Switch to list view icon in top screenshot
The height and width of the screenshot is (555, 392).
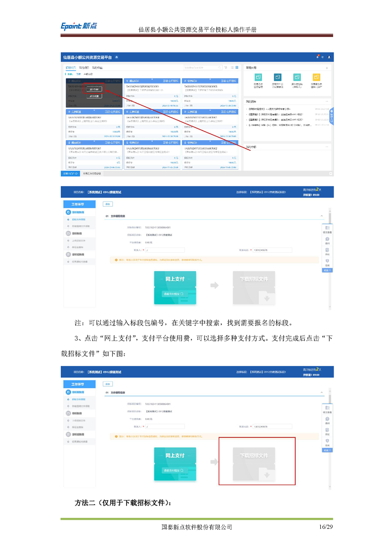tap(232, 67)
